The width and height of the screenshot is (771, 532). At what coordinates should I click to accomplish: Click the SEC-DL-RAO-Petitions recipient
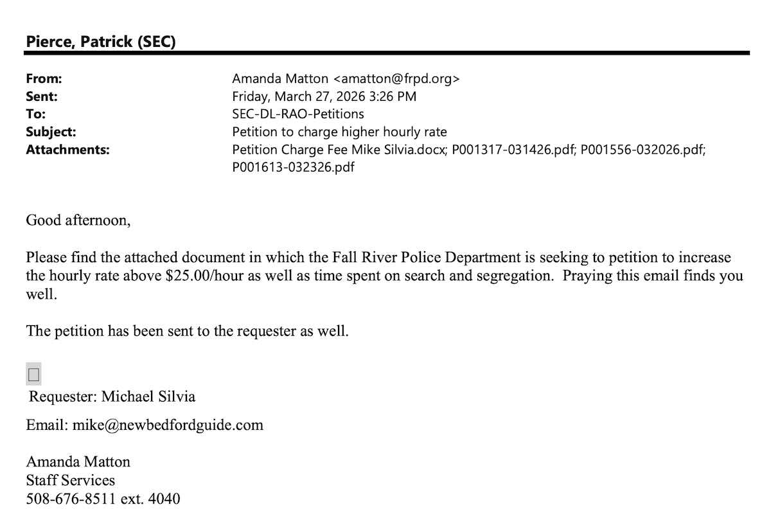point(298,114)
